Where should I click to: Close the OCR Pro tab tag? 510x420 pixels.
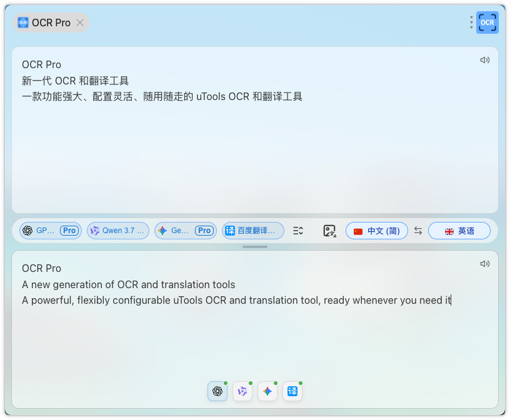[x=80, y=22]
